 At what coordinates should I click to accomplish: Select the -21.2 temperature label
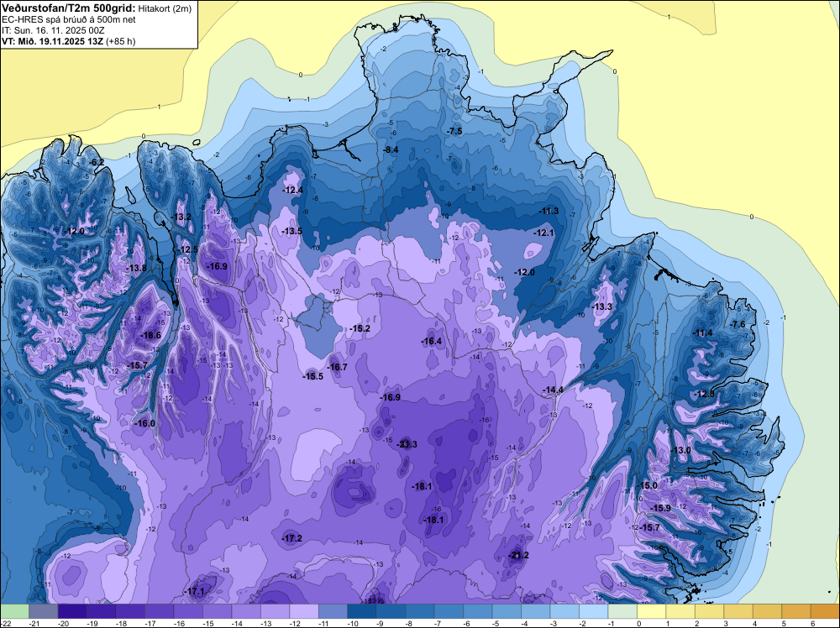point(518,555)
